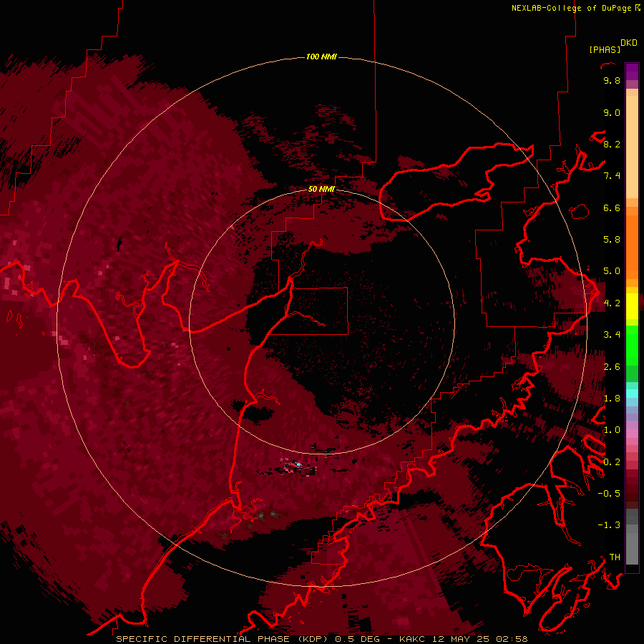This screenshot has width=644, height=644.
Task: Click the bright green segment of the color scale
Action: pos(632,346)
